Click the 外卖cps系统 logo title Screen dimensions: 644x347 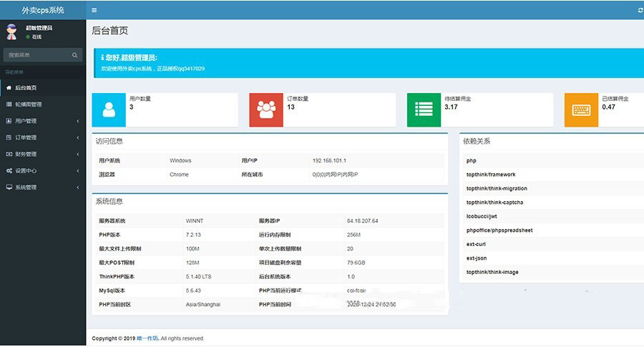coord(43,10)
